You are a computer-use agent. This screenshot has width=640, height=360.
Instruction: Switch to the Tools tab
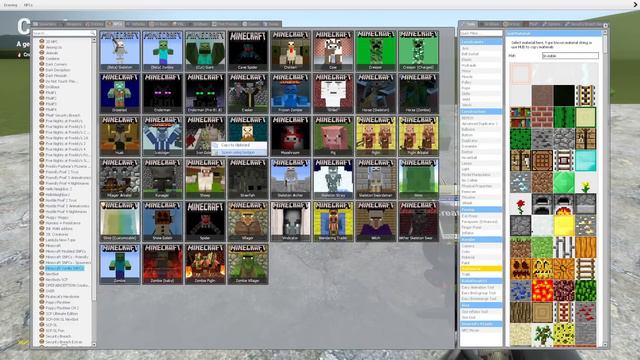pos(468,24)
